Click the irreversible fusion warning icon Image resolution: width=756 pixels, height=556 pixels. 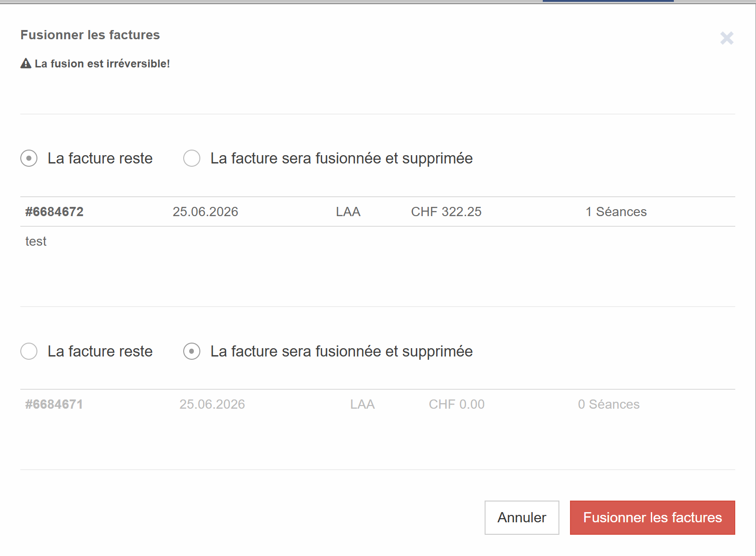click(26, 63)
